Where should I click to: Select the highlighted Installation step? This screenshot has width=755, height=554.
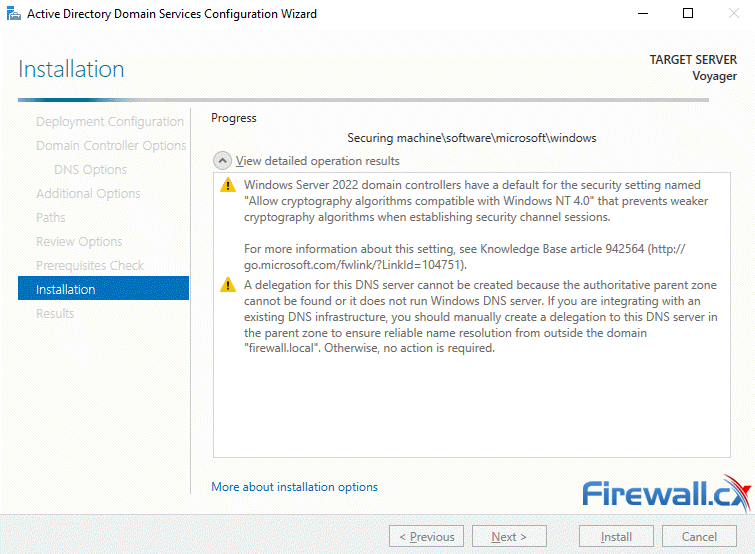[x=103, y=288]
